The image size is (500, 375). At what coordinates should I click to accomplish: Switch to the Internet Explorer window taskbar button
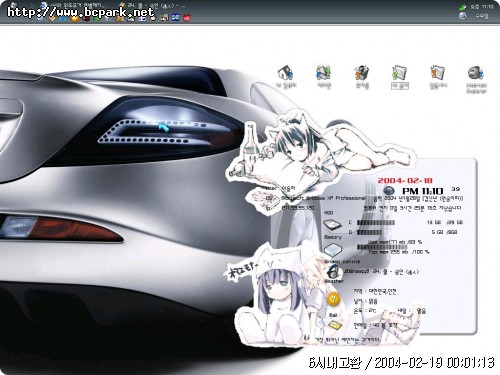(x=73, y=6)
